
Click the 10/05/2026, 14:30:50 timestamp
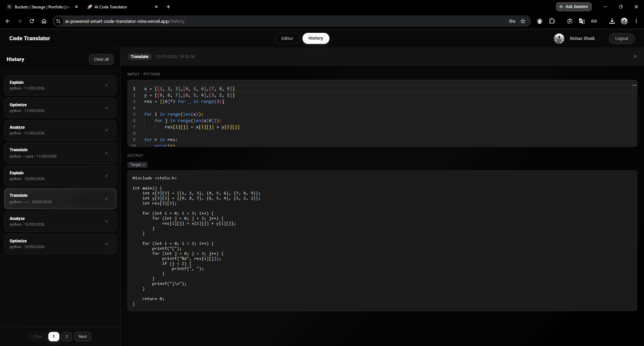175,57
